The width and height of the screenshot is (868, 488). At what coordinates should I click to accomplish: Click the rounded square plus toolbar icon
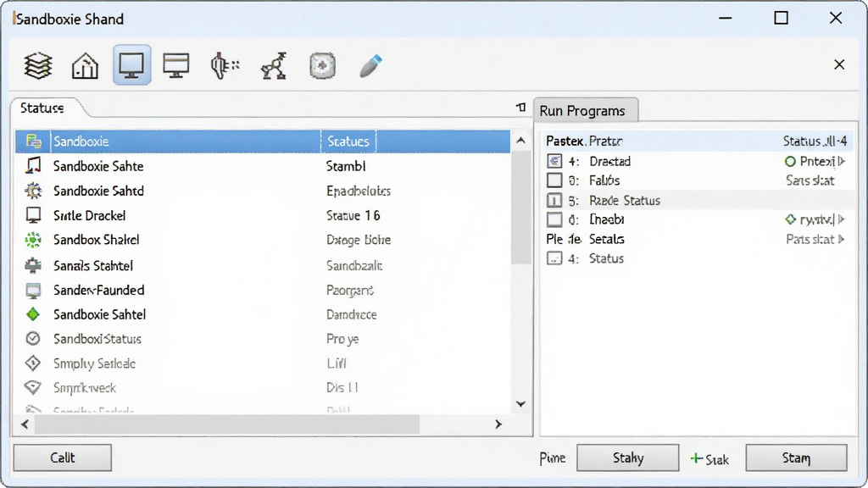tap(322, 66)
